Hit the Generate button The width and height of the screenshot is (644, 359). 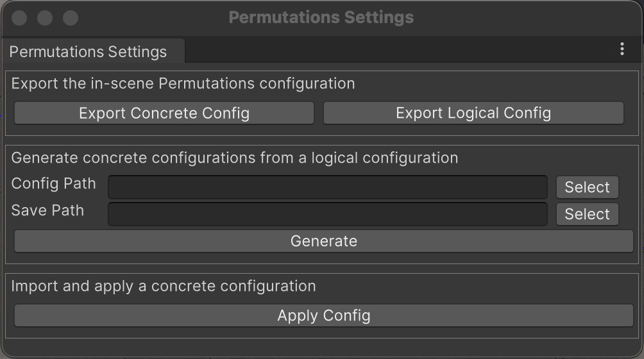tap(323, 241)
